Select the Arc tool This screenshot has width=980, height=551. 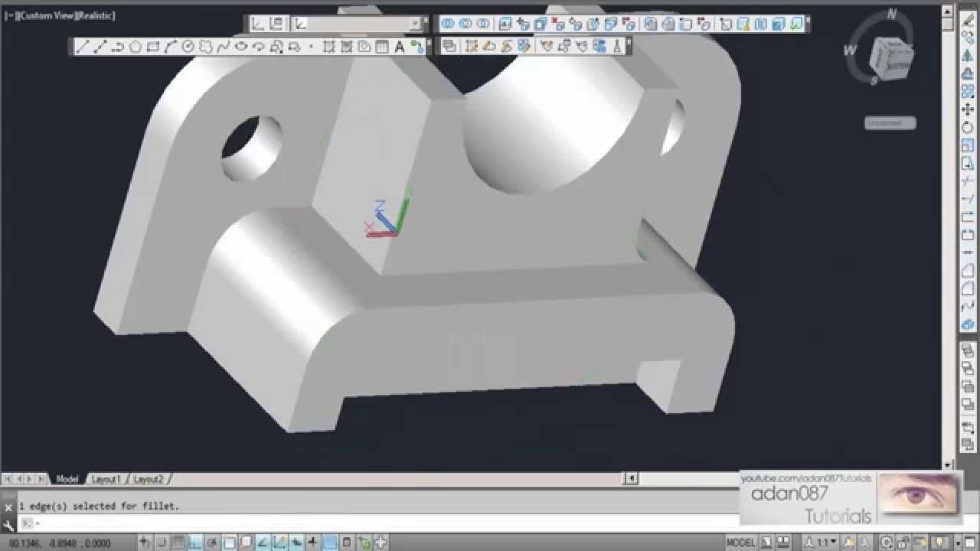point(170,47)
